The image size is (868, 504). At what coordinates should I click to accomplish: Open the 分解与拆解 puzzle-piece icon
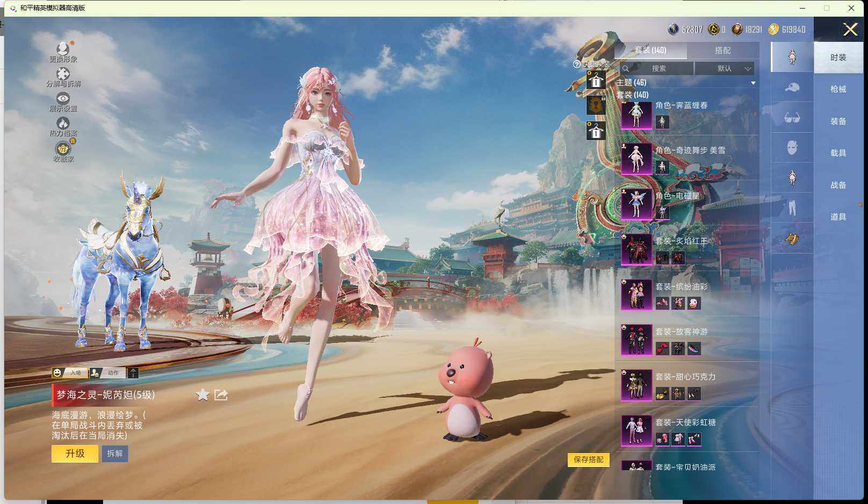pos(63,74)
